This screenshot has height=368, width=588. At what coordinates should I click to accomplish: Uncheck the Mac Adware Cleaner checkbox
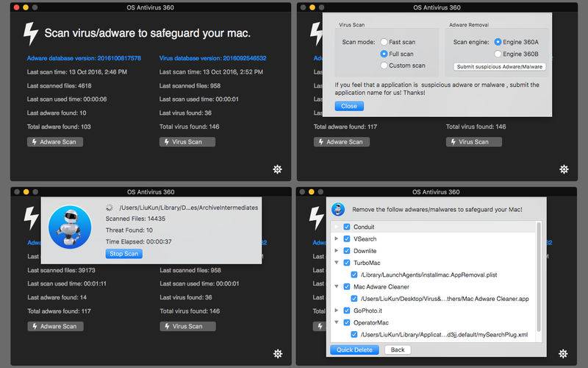click(347, 287)
